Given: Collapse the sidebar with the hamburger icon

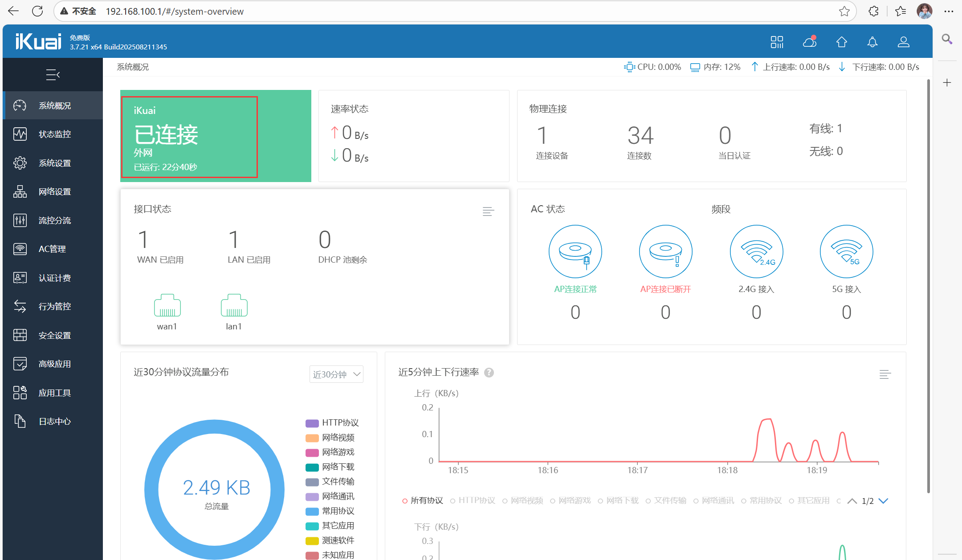Looking at the screenshot, I should 53,75.
